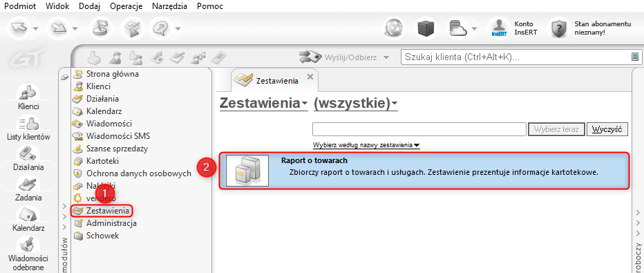Open the Narzędzia menu
This screenshot has width=644, height=273.
click(169, 6)
